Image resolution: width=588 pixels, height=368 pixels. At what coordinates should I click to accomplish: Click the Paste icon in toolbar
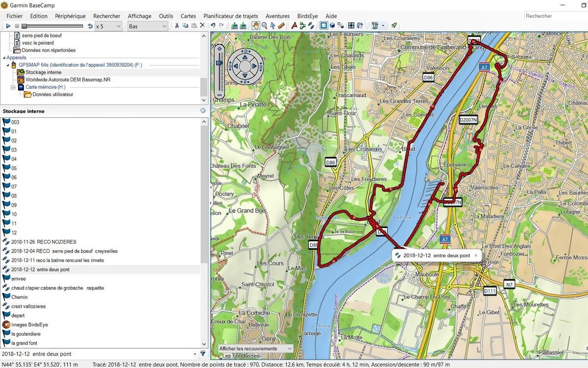tap(194, 26)
